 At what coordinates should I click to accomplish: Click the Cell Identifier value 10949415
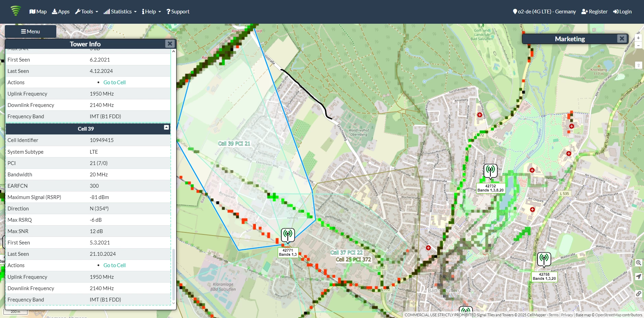coord(102,140)
